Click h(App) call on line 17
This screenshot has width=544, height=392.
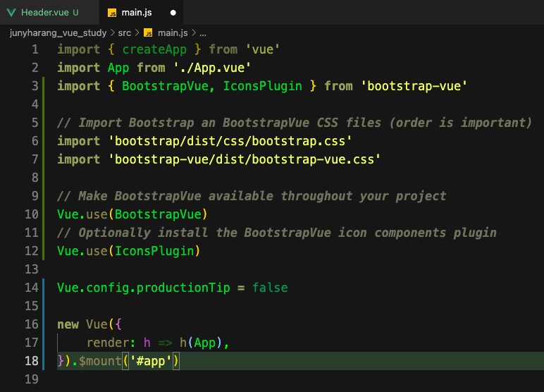(x=201, y=343)
